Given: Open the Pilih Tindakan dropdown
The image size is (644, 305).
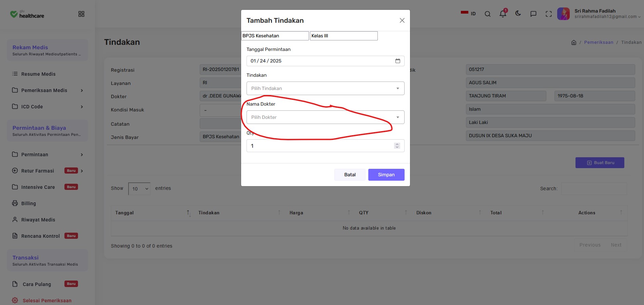Looking at the screenshot, I should point(325,88).
